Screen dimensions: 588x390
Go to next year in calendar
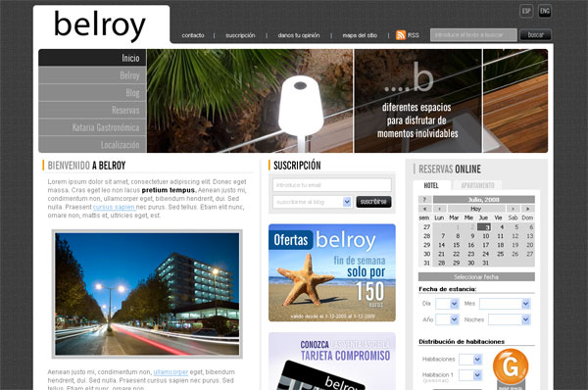point(527,209)
